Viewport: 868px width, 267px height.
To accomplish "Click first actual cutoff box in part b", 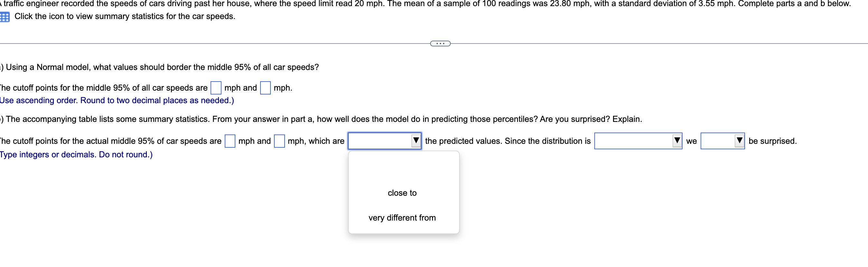I will click(x=230, y=141).
